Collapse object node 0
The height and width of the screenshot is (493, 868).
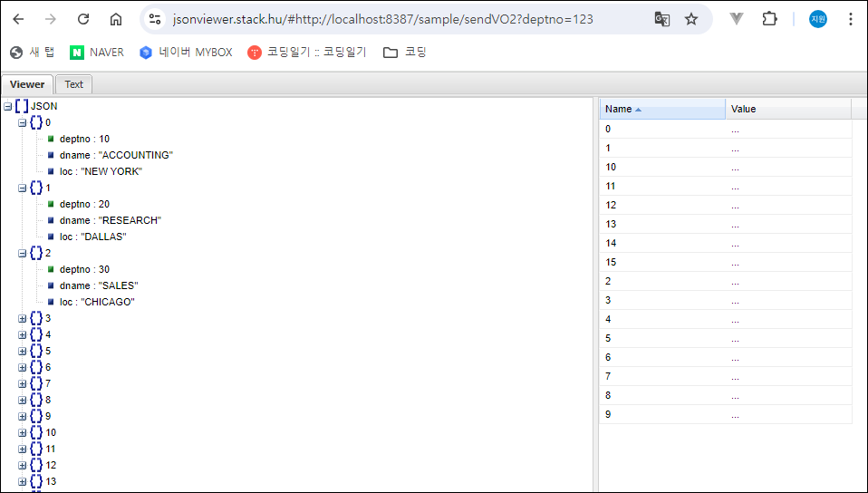[x=22, y=123]
